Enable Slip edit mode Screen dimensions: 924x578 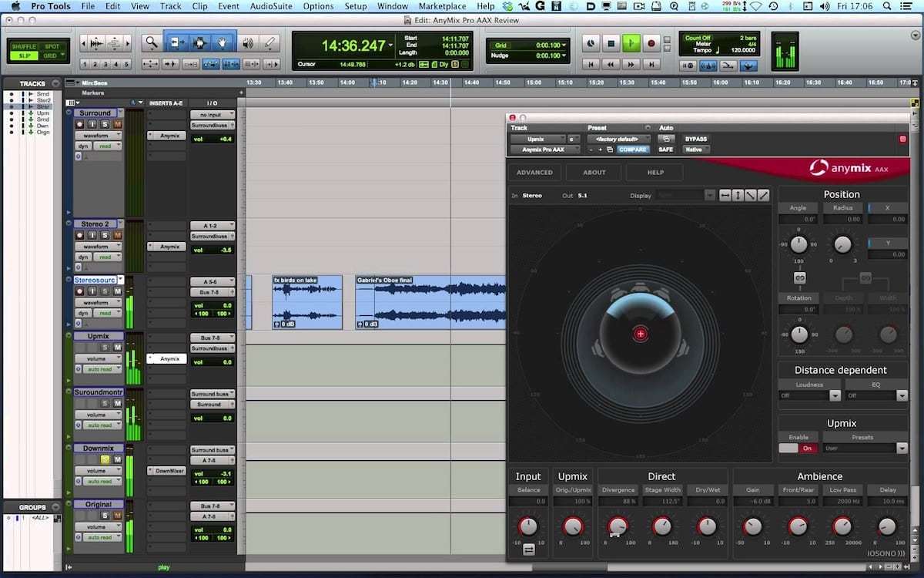tap(23, 55)
